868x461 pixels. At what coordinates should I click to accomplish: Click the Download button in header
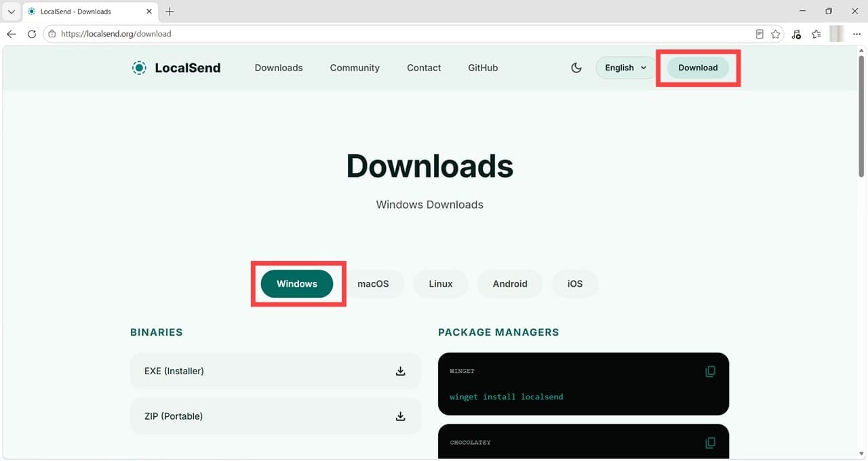coord(698,68)
